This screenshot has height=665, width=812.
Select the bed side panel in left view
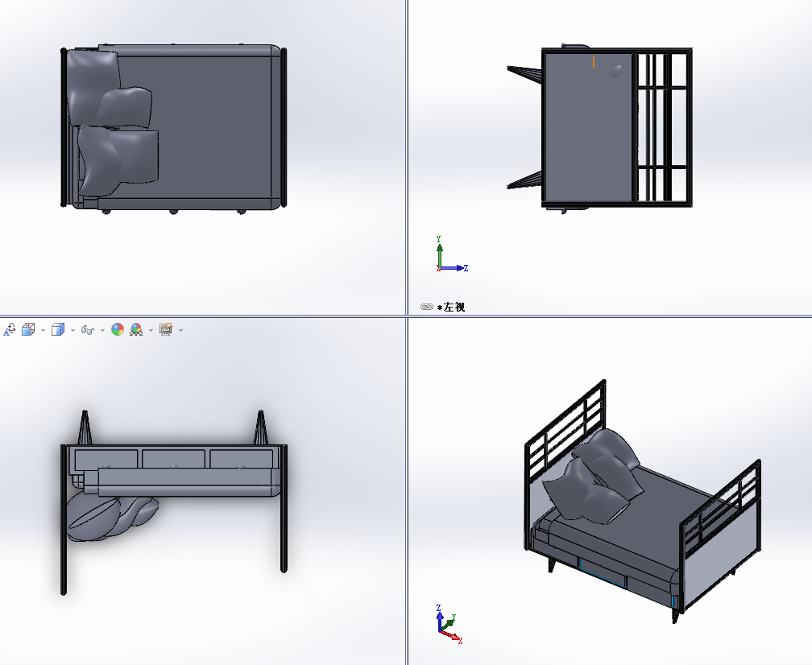pos(588,126)
